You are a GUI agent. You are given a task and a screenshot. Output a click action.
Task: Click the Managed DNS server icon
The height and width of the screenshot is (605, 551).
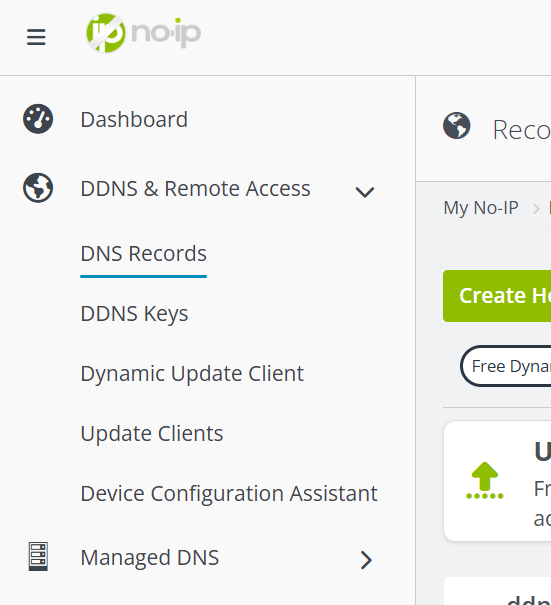point(38,556)
